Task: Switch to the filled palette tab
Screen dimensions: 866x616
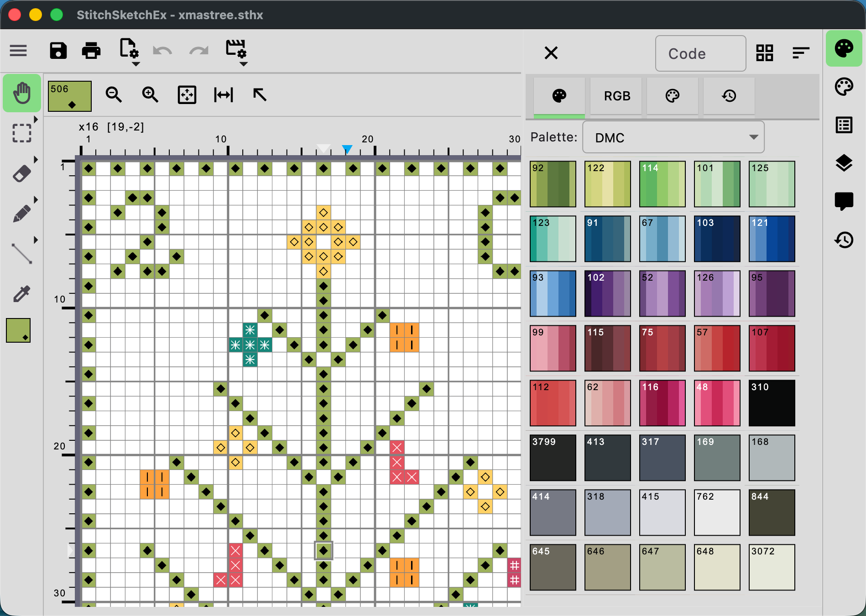Action: (559, 96)
